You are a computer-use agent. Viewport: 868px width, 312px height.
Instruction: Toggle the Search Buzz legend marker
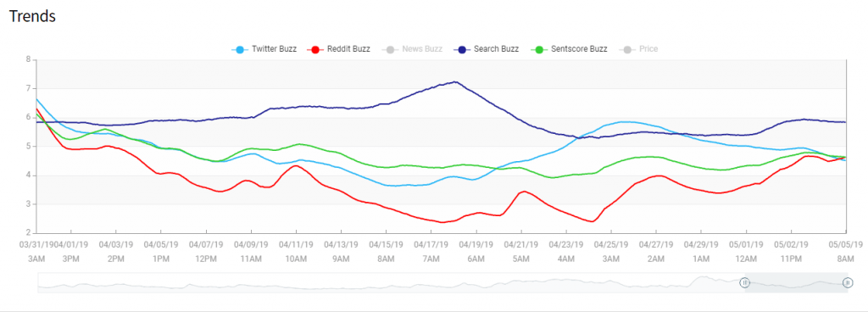461,49
